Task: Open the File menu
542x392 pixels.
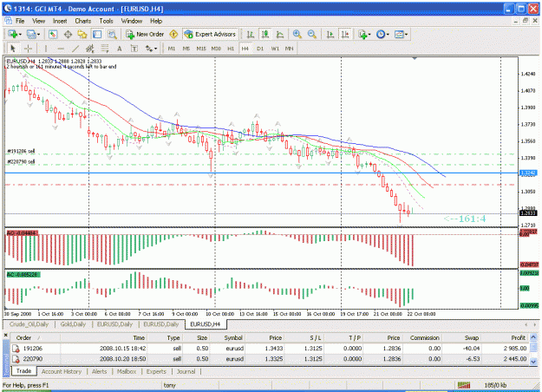Action: (x=20, y=21)
